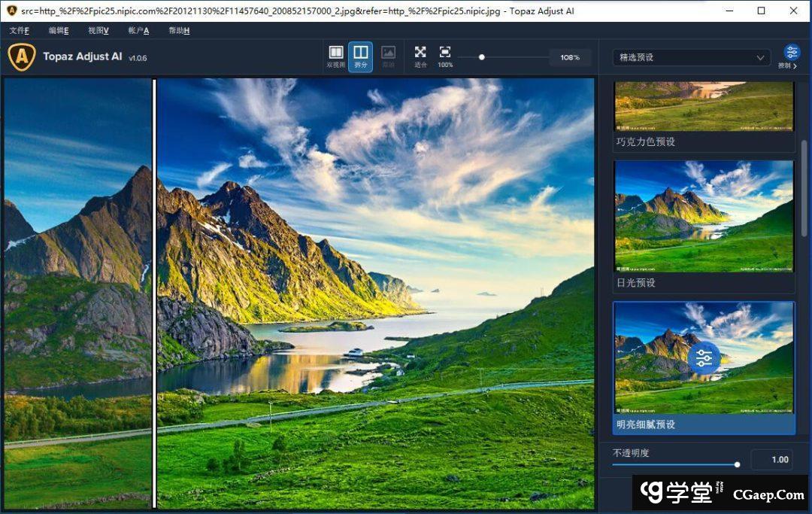Screen dimensions: 812x514
Task: Set zoom to 100% using toolbar icon
Action: click(445, 53)
